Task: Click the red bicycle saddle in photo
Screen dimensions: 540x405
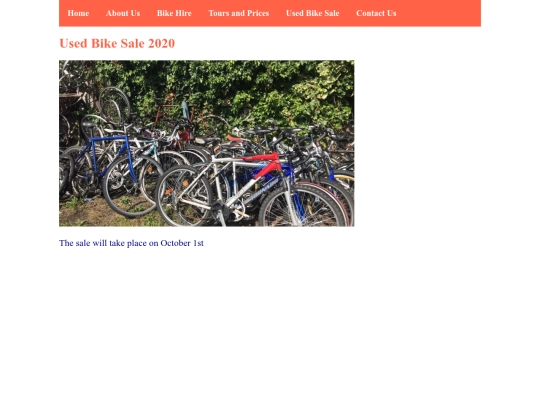Action: click(235, 138)
